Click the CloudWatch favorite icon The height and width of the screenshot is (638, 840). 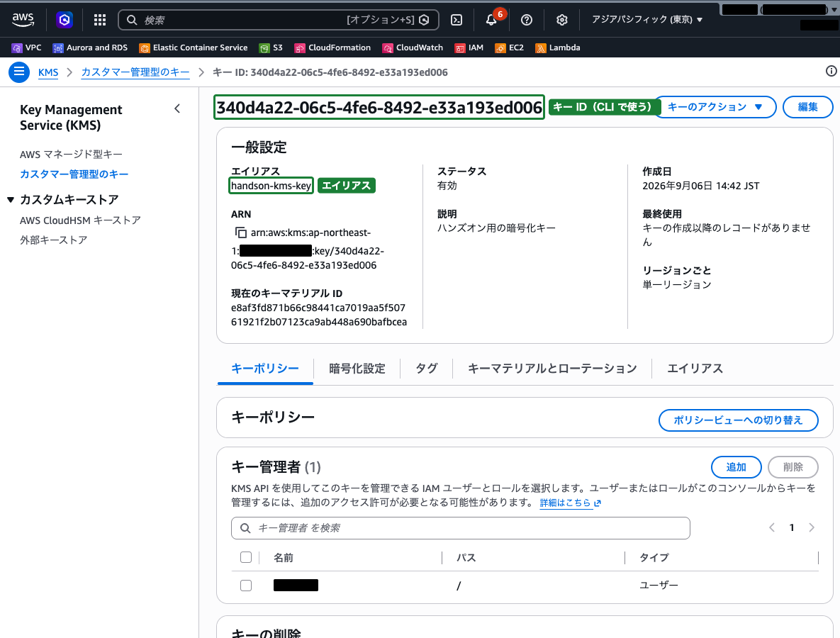pyautogui.click(x=388, y=48)
